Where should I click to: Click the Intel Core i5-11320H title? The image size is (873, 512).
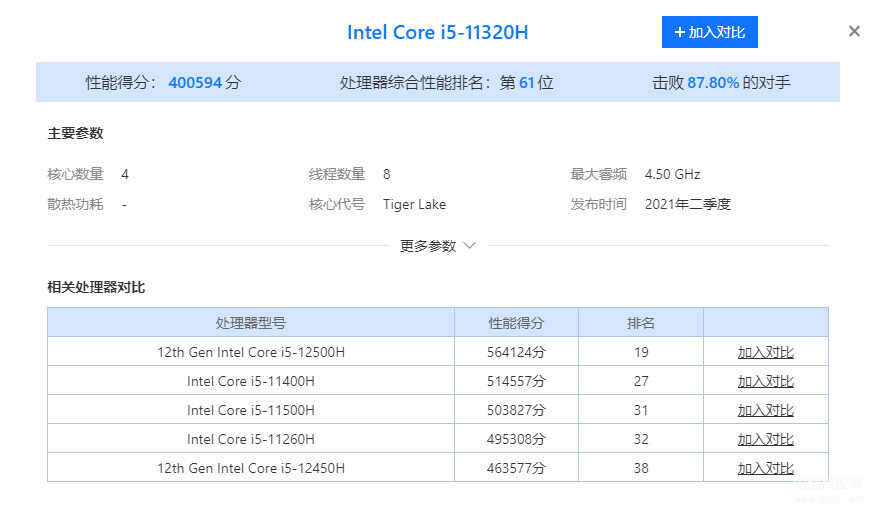point(438,32)
